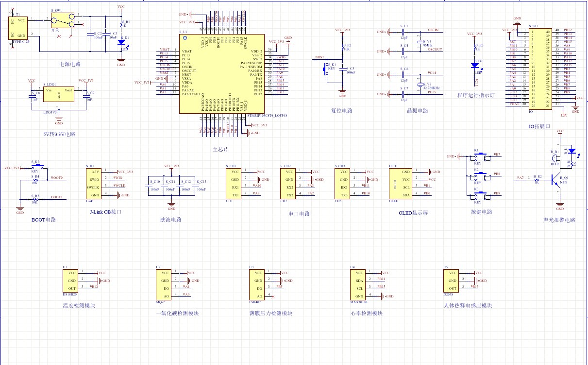Click the '薄膜压力检测模块' label

coord(271,313)
